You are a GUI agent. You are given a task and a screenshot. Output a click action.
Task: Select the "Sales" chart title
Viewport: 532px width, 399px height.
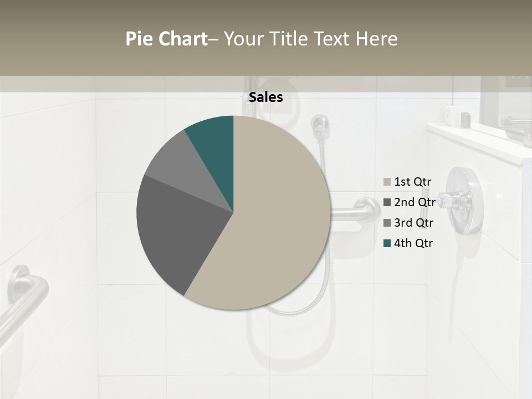(266, 98)
